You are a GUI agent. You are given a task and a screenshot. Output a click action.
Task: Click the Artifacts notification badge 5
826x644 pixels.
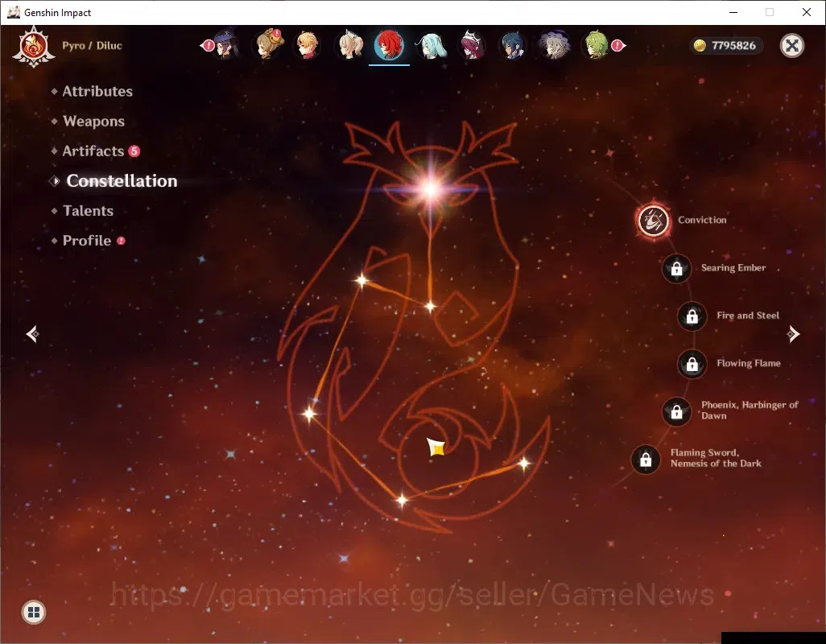pyautogui.click(x=134, y=151)
